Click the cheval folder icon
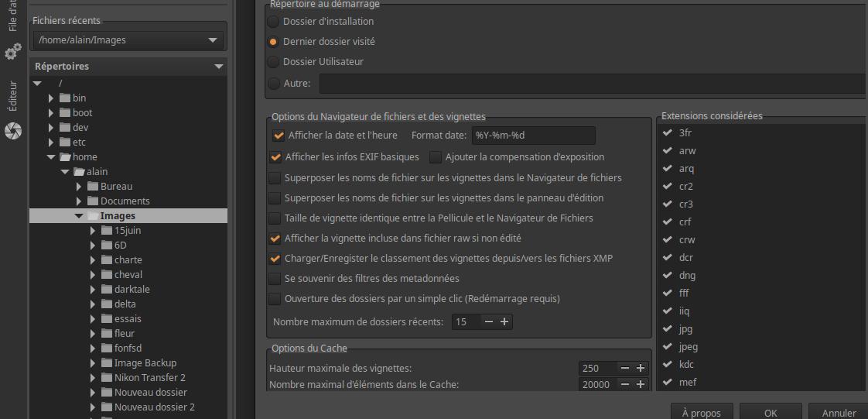The height and width of the screenshot is (419, 868). click(x=107, y=274)
